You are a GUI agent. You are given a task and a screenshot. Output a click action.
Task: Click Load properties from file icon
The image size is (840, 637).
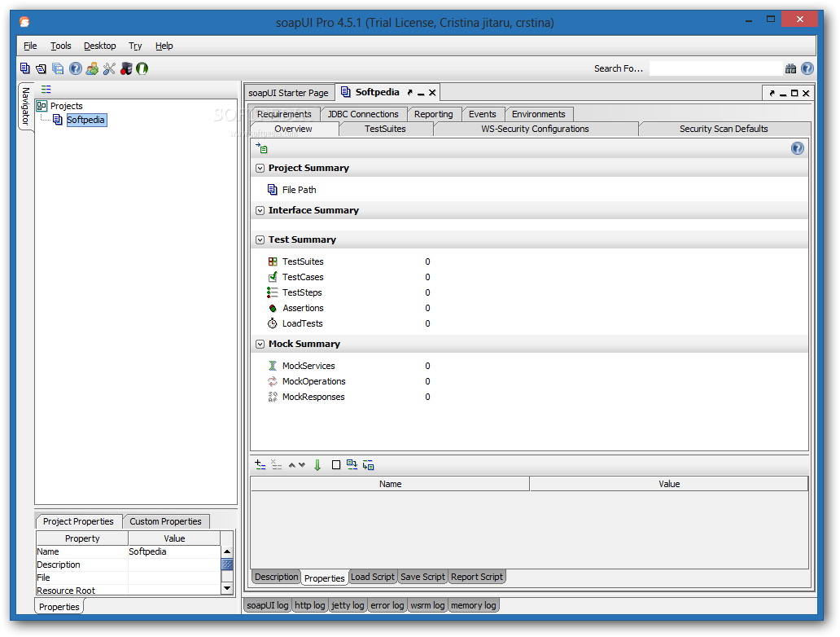[x=352, y=464]
